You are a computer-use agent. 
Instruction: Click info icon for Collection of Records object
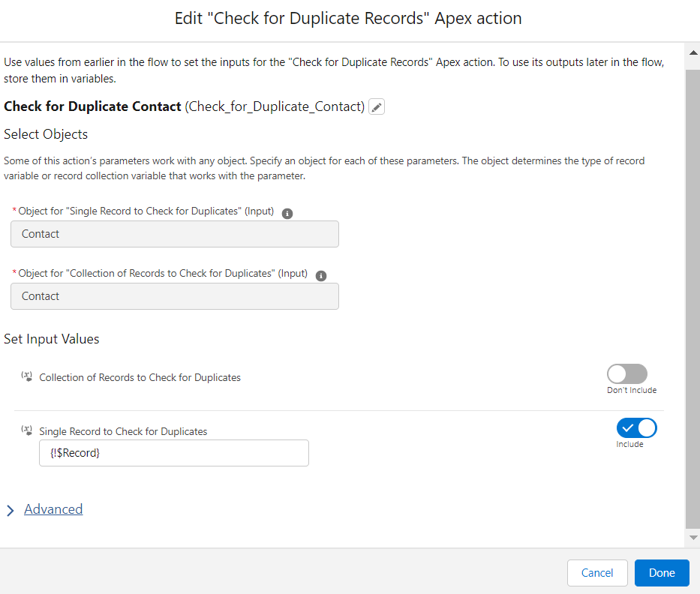(x=321, y=275)
